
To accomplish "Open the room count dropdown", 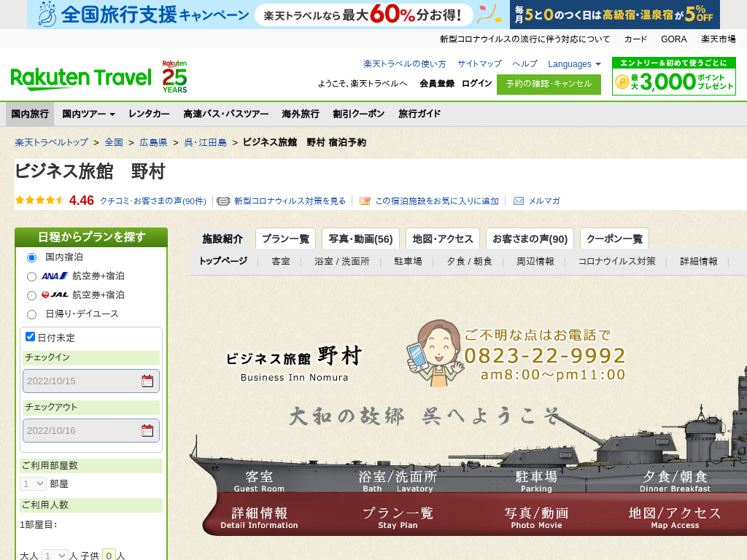I will [33, 484].
